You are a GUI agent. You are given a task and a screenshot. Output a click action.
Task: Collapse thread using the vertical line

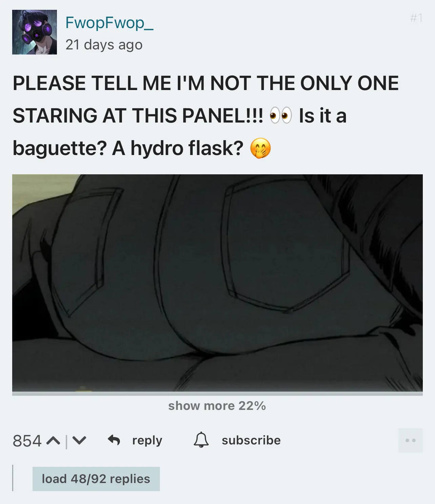pyautogui.click(x=13, y=478)
